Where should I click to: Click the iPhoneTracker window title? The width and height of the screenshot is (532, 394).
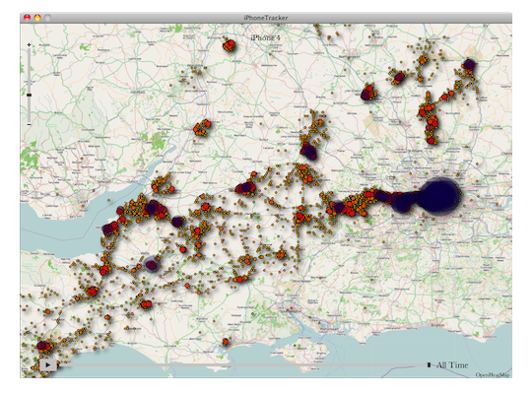click(x=266, y=18)
